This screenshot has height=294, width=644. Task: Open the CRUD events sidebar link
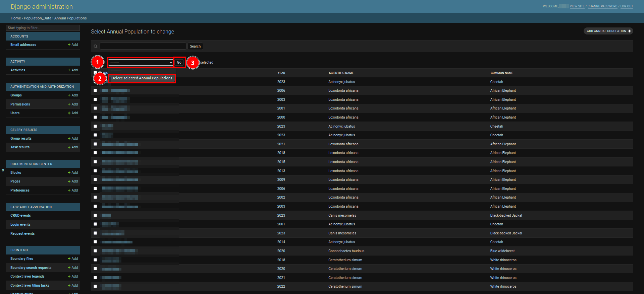click(20, 215)
